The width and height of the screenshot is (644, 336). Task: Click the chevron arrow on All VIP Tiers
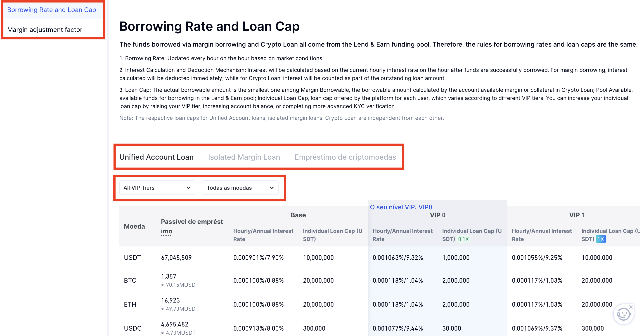pyautogui.click(x=189, y=188)
